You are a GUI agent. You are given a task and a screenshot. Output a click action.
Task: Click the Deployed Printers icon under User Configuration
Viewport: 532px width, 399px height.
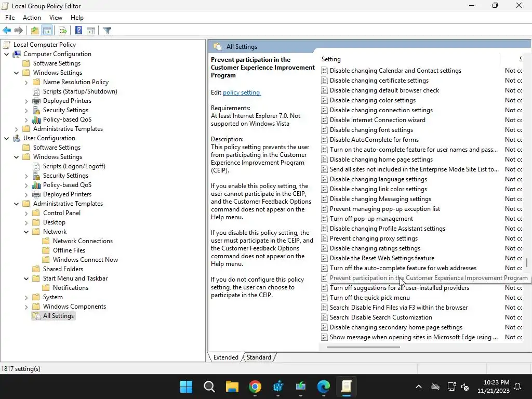point(36,194)
